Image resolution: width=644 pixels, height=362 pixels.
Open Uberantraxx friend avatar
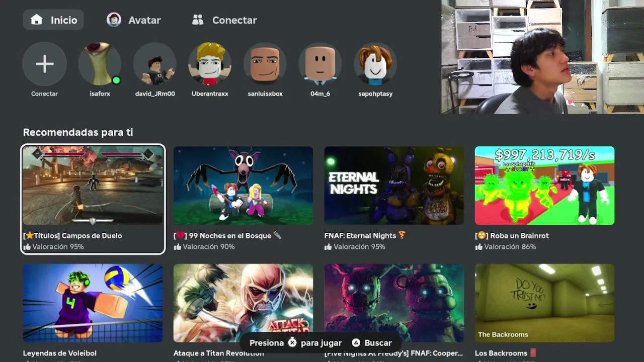coord(210,64)
